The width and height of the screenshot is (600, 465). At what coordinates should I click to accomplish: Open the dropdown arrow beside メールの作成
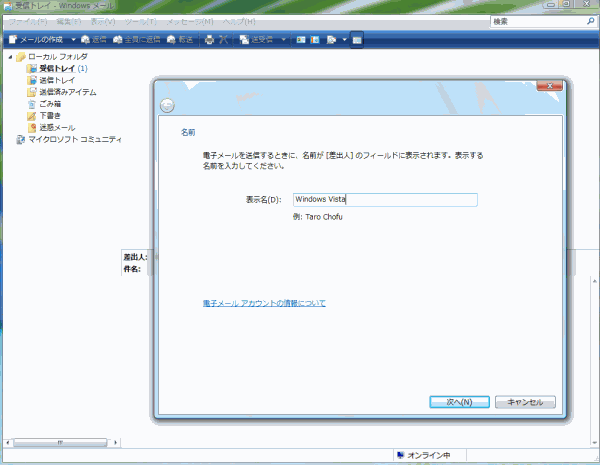pyautogui.click(x=72, y=39)
